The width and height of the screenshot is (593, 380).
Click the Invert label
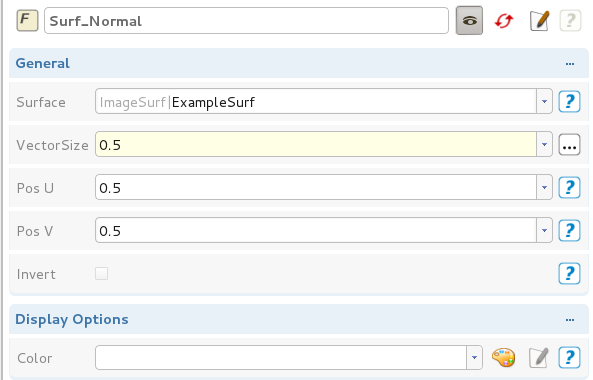click(36, 274)
